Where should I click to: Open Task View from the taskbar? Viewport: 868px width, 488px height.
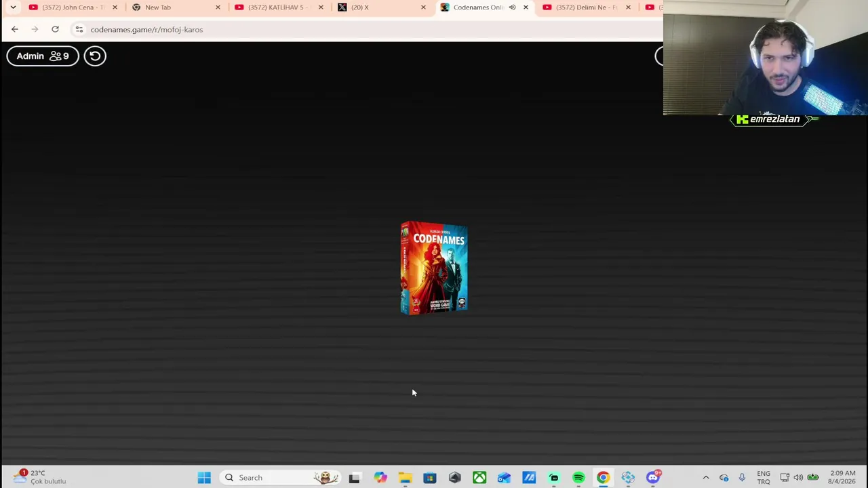click(x=354, y=478)
